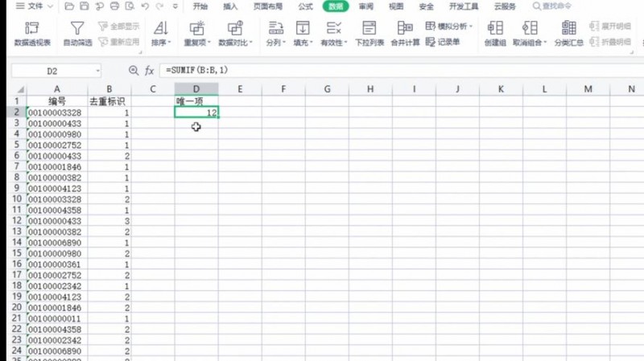Switch to the 开发工具 tab
The width and height of the screenshot is (644, 361).
point(464,6)
